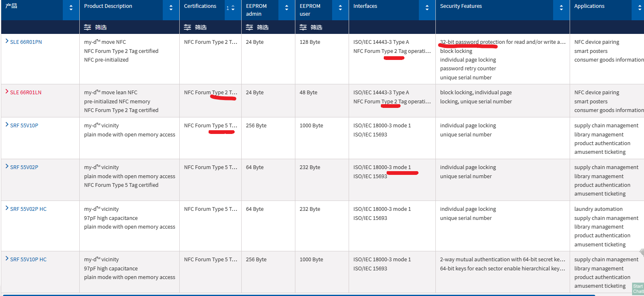Sort by EEPROM user column arrows
This screenshot has width=644, height=296.
[x=340, y=8]
